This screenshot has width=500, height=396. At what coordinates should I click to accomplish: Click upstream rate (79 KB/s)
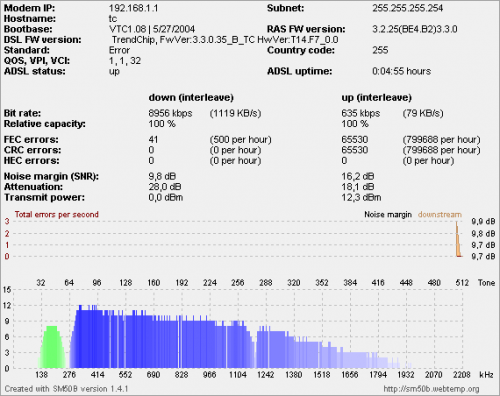coord(423,113)
